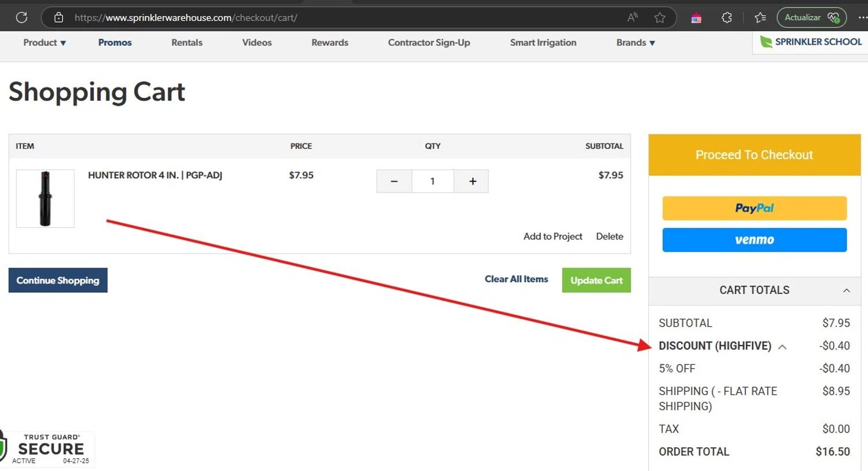Click the quantity input field
The height and width of the screenshot is (471, 868).
432,181
